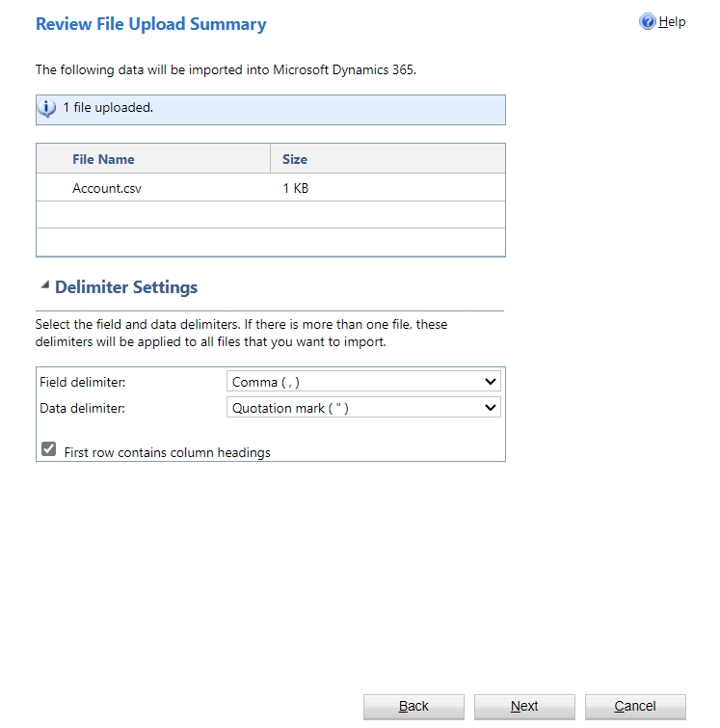This screenshot has height=728, width=720.
Task: Click the Delimiter Settings heading text
Action: [126, 287]
